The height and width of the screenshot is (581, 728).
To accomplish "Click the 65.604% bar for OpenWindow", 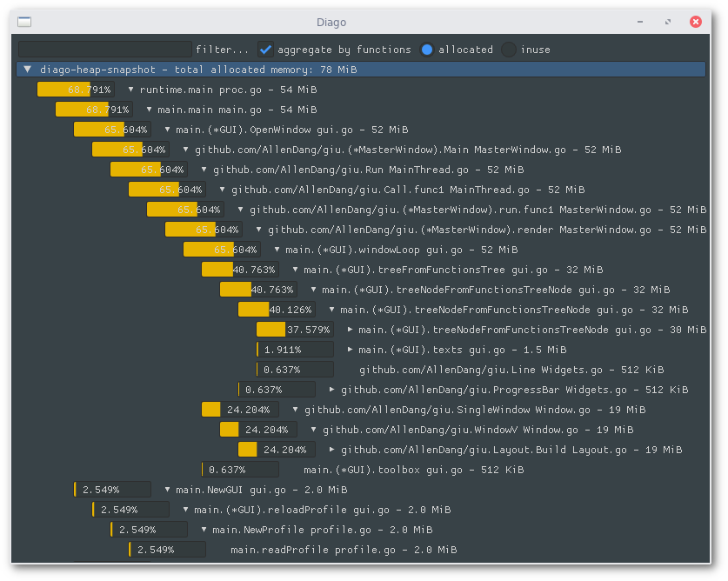I will (112, 129).
